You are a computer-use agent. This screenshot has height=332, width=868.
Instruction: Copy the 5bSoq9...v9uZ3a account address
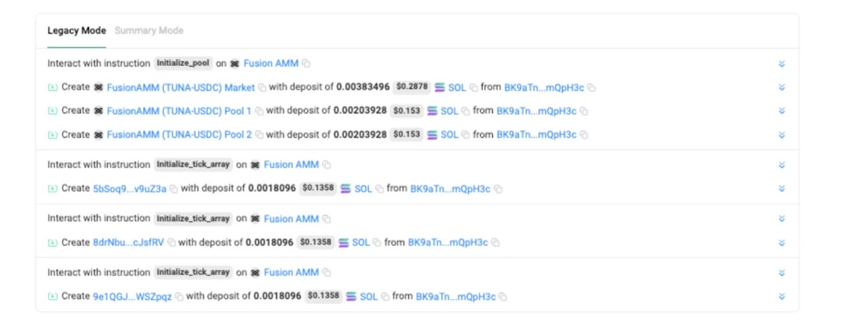tap(173, 189)
